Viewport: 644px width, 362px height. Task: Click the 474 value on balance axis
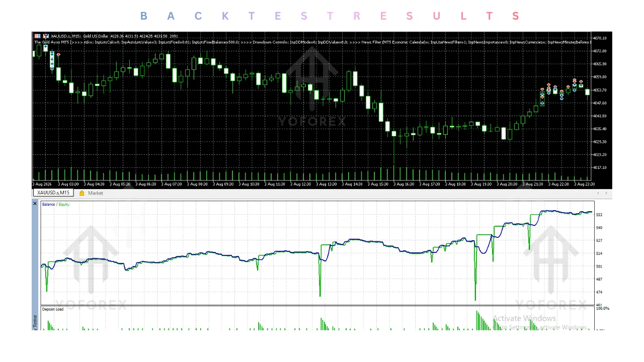[x=599, y=292]
